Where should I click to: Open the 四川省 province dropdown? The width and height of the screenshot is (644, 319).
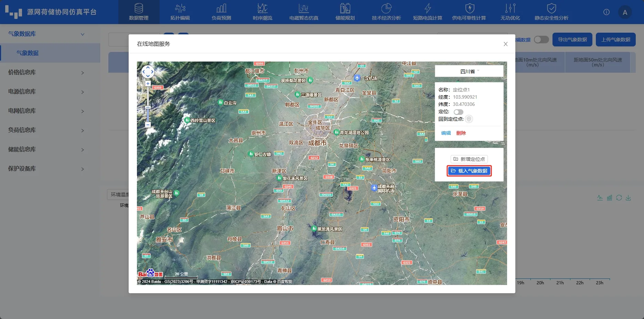[x=469, y=71]
